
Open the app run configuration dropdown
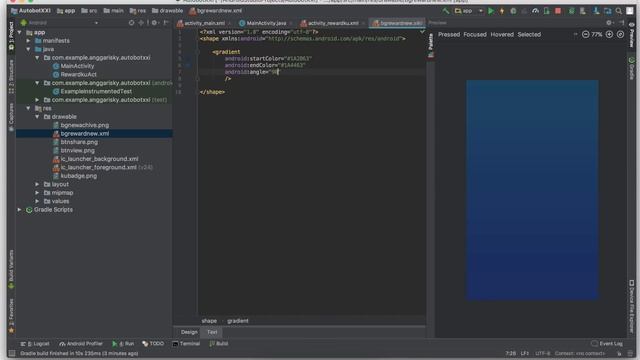[469, 11]
